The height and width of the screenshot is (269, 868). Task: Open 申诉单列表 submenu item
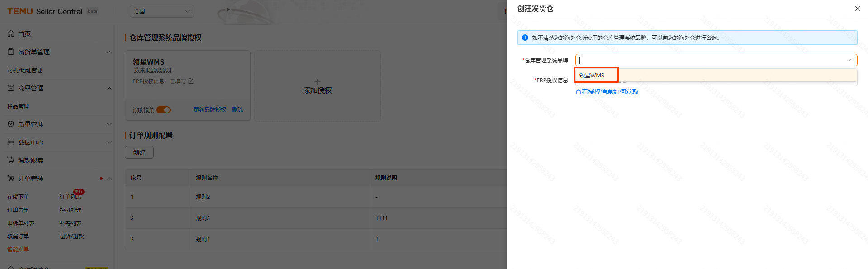pyautogui.click(x=21, y=223)
